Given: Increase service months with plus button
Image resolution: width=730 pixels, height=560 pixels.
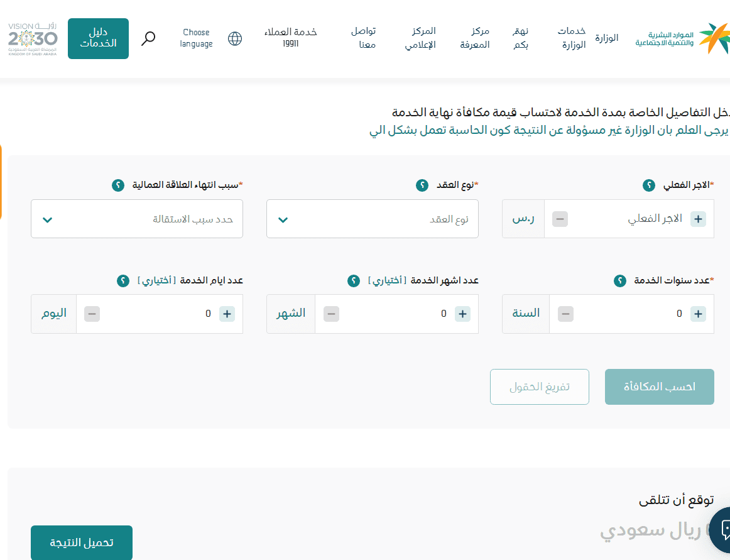Looking at the screenshot, I should click(463, 314).
